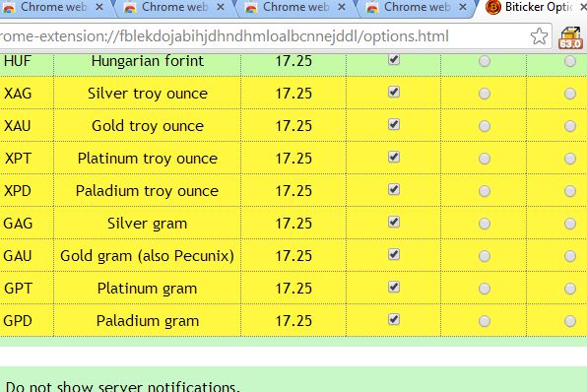
Task: Toggle the GAG Silver gram checkbox
Action: coord(394,222)
